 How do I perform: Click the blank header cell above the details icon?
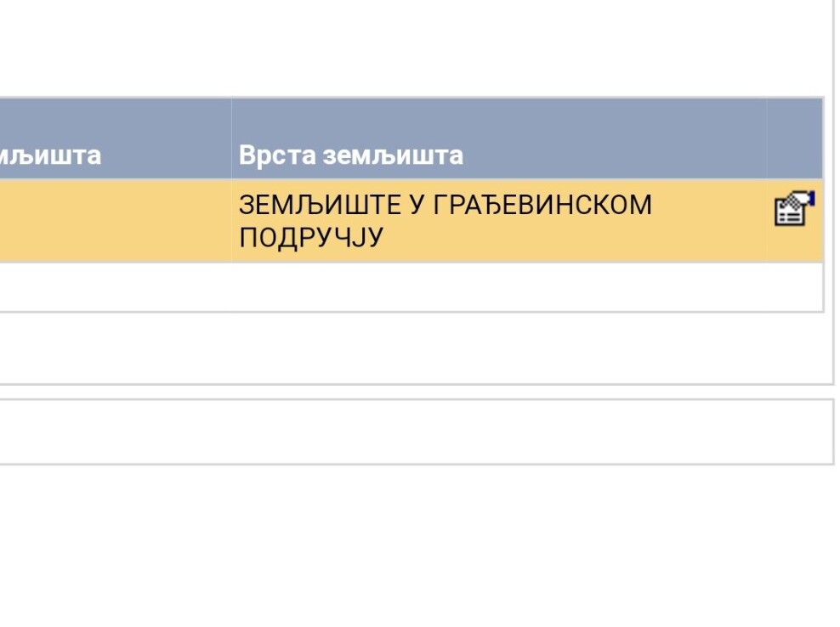(x=794, y=138)
